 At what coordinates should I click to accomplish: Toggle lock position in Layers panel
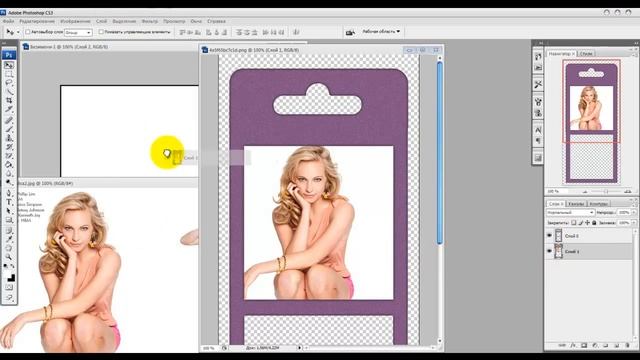pos(587,223)
